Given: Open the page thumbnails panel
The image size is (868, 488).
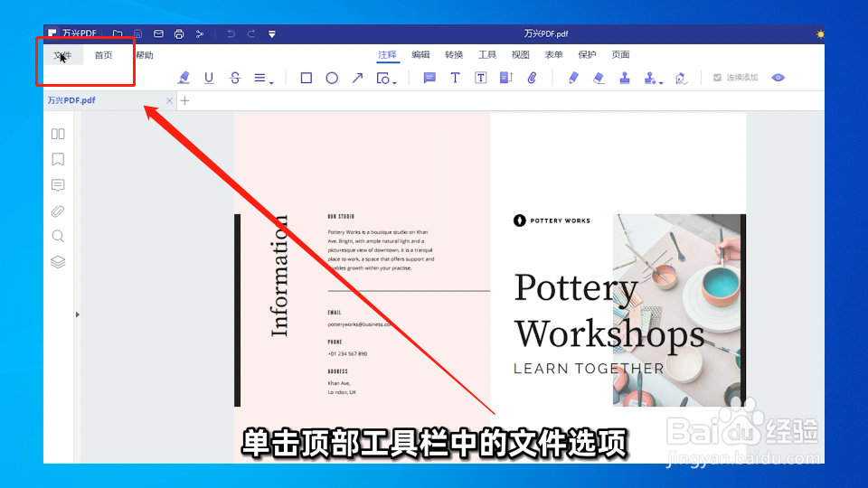Looking at the screenshot, I should pyautogui.click(x=58, y=134).
